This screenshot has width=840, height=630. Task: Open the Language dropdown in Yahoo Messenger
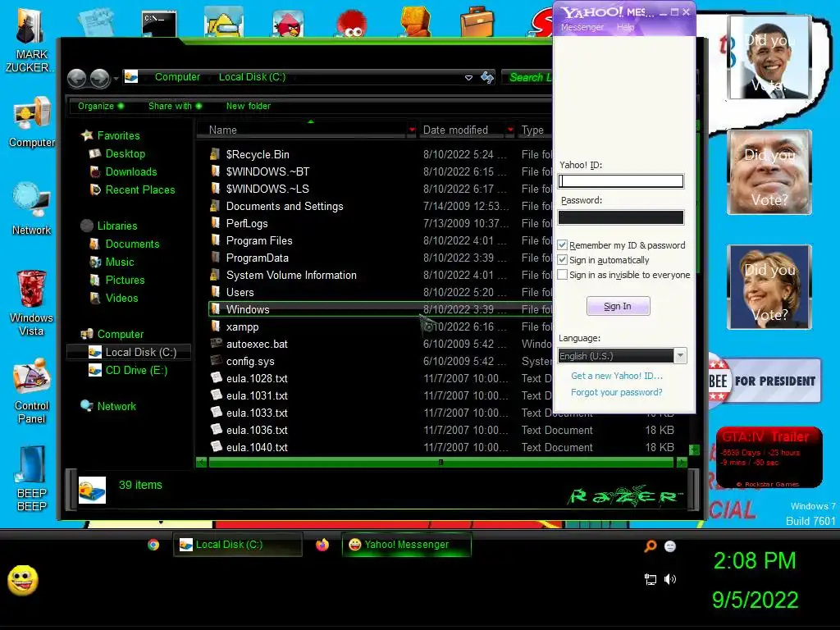[x=680, y=356]
